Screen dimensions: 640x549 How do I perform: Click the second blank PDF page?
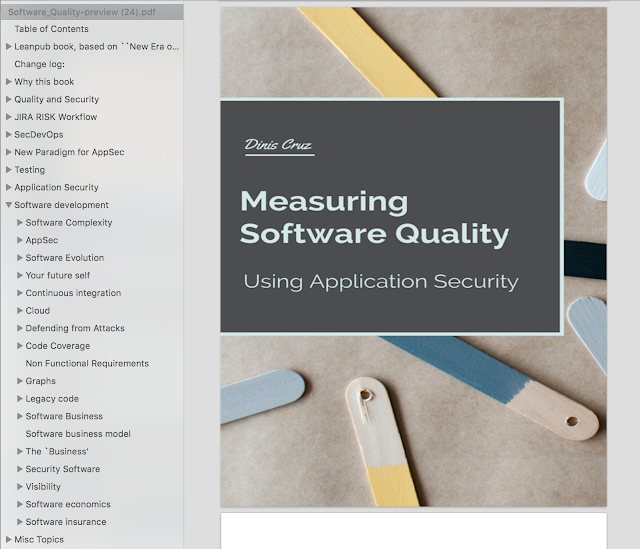[x=413, y=531]
